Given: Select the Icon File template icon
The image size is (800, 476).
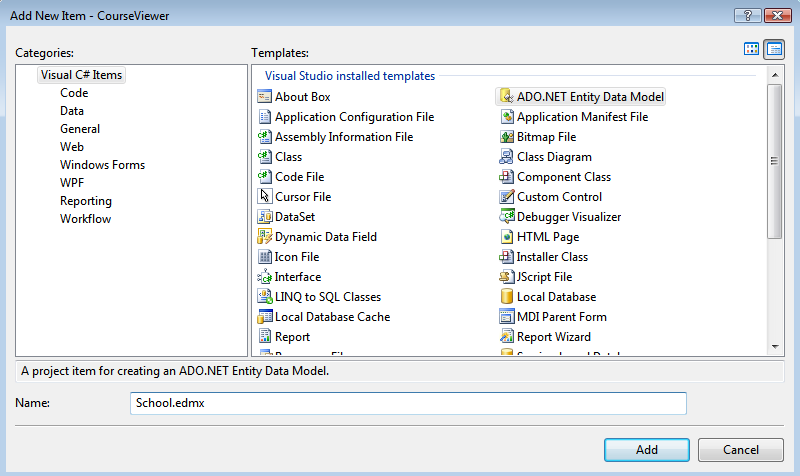Looking at the screenshot, I should (264, 257).
